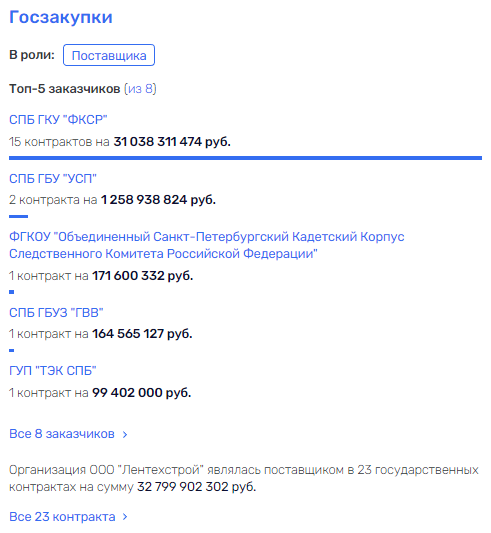Click chevron arrow beside Все 8 заказчиков
Screen dimensions: 491x533
coord(125,434)
